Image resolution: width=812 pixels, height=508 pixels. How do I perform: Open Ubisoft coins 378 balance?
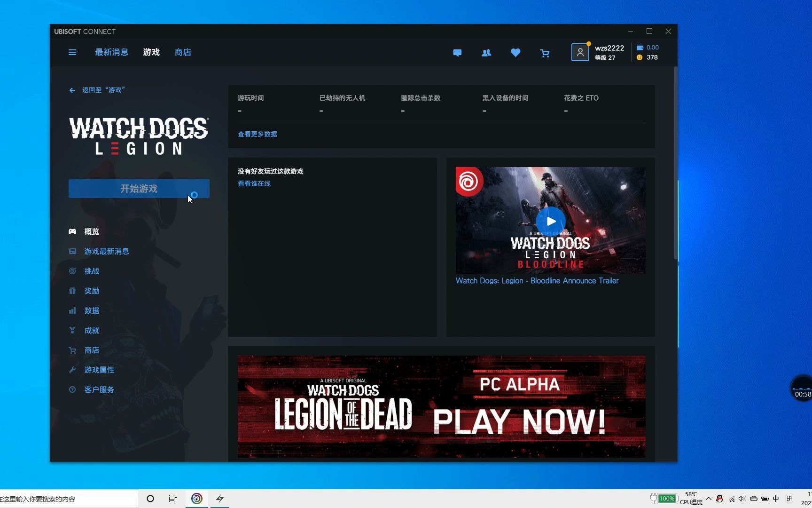pos(647,57)
